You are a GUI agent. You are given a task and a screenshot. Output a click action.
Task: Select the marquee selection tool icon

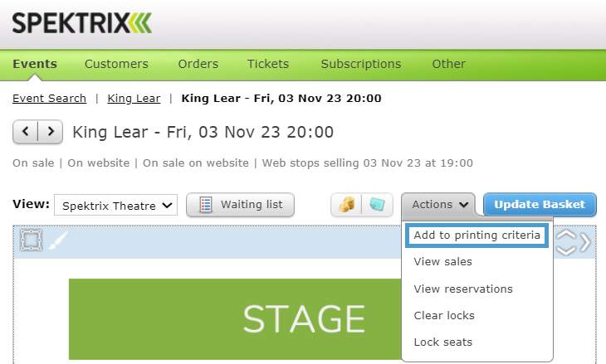click(x=31, y=240)
